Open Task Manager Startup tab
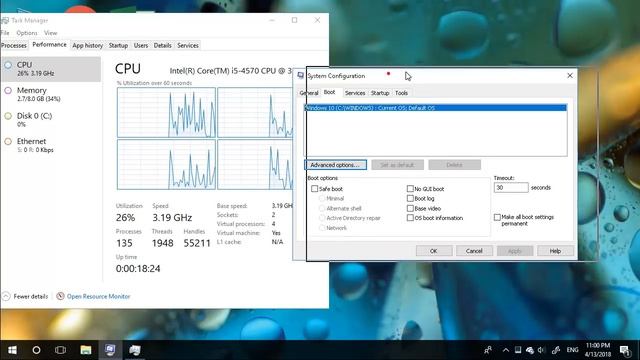 (x=118, y=45)
